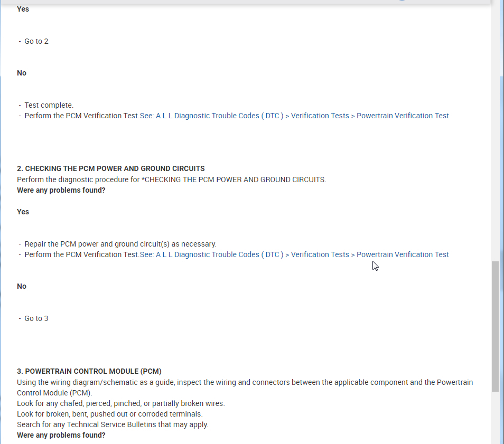Click the "Perform the diagnostic procedure" sentence

(171, 180)
